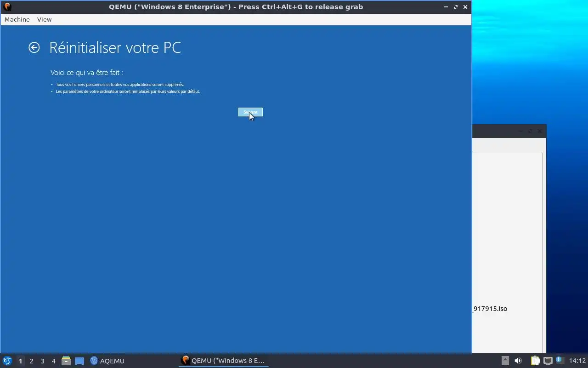The width and height of the screenshot is (588, 368).
Task: Click the 14:12 clock in the taskbar
Action: click(577, 361)
